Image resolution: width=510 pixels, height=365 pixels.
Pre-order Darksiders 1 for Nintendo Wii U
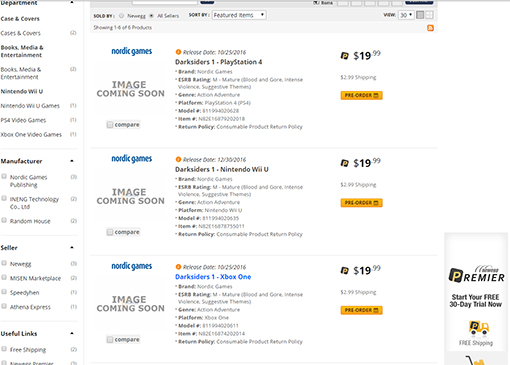[361, 203]
